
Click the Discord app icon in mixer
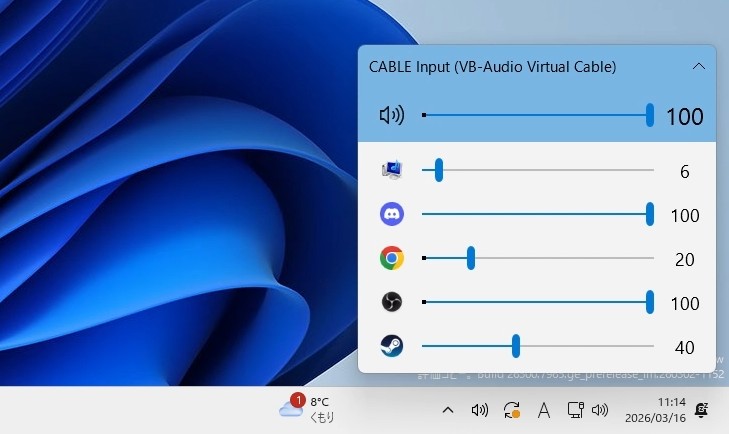click(x=391, y=214)
